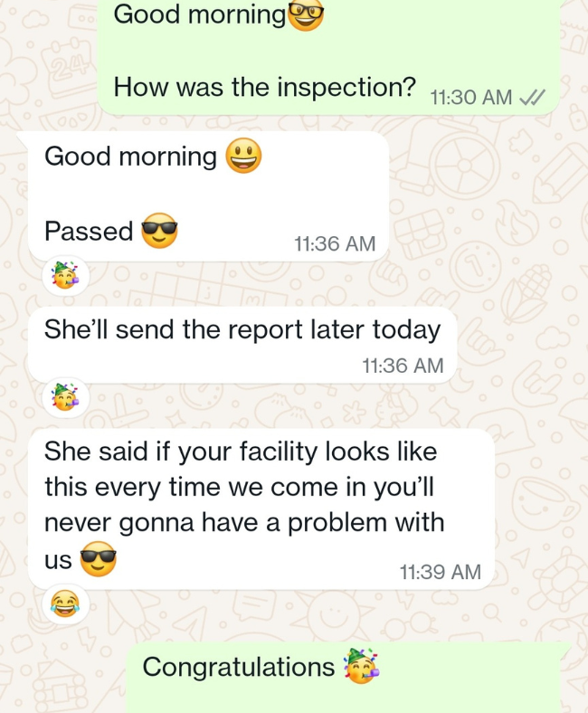Tap the grinning emoji after 'Good morning'
Screen dimensions: 588x713
243,156
